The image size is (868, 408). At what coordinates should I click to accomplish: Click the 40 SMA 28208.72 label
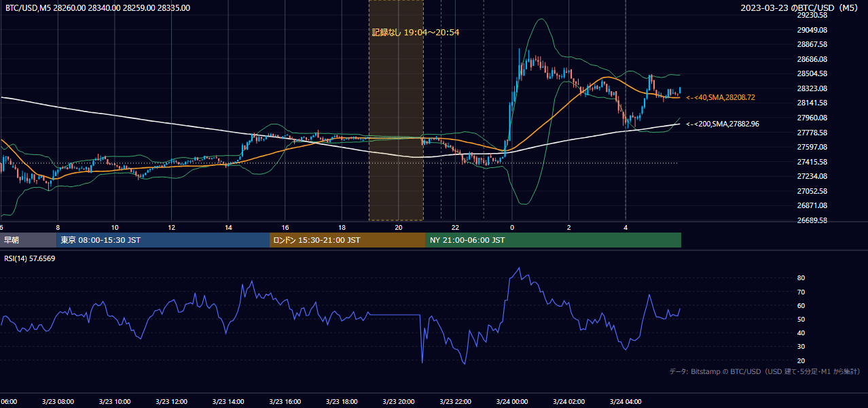coord(720,98)
